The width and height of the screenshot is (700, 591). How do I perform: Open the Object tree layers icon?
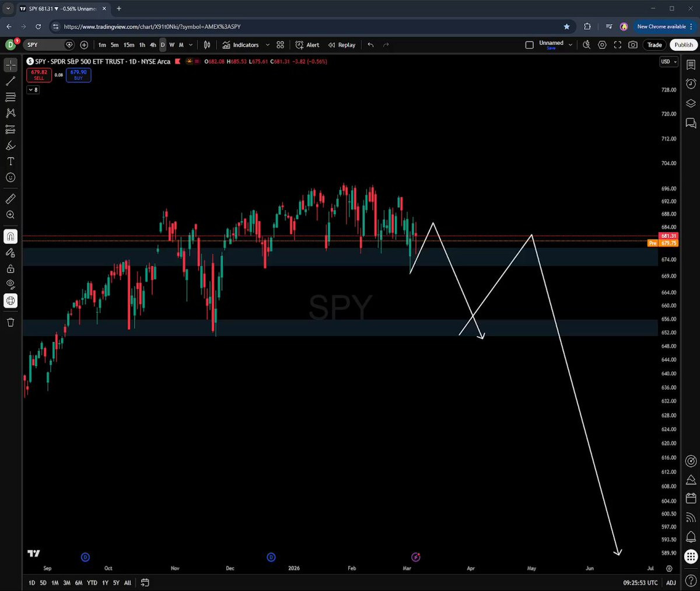[x=691, y=103]
